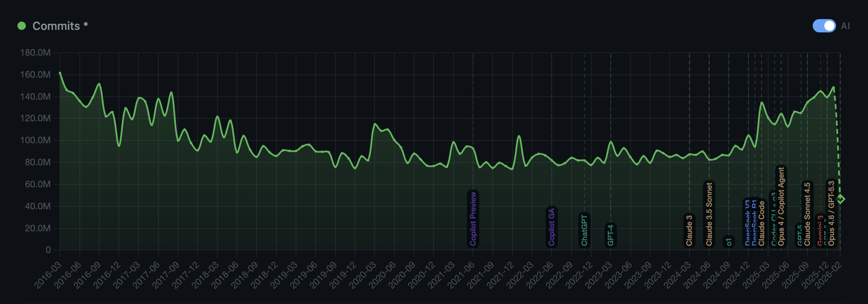
Task: Click the Opus 4.6 / GPT-5.3 marker
Action: click(831, 213)
